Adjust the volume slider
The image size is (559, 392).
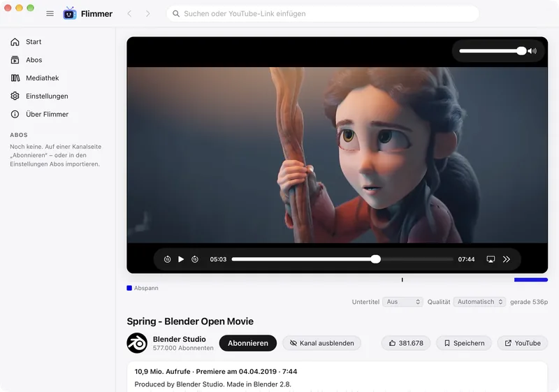pos(493,51)
